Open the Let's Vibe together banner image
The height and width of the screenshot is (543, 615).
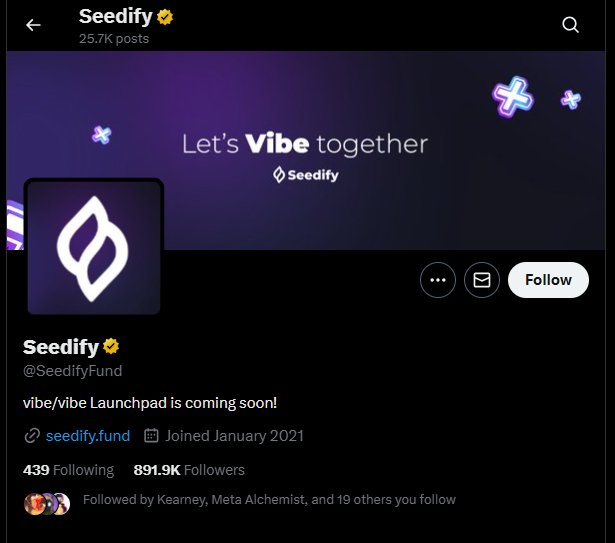306,150
